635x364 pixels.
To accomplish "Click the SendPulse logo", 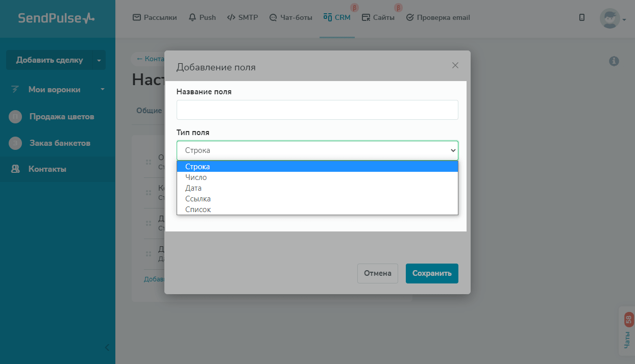I will 56,18.
